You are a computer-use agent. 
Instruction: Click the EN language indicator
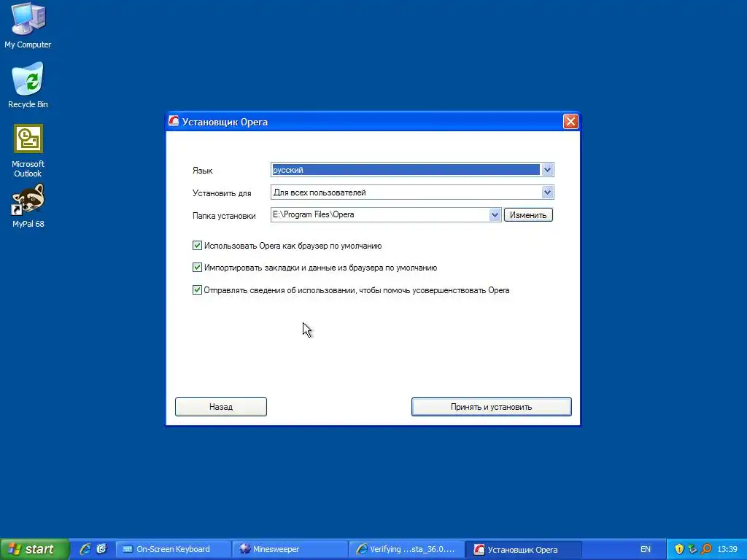646,549
